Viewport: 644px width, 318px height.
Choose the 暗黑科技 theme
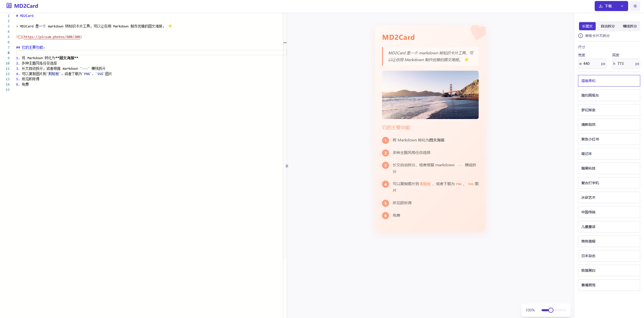pyautogui.click(x=609, y=168)
